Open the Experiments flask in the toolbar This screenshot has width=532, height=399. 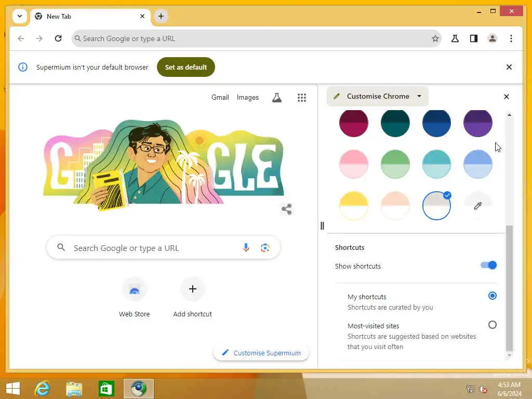[455, 38]
